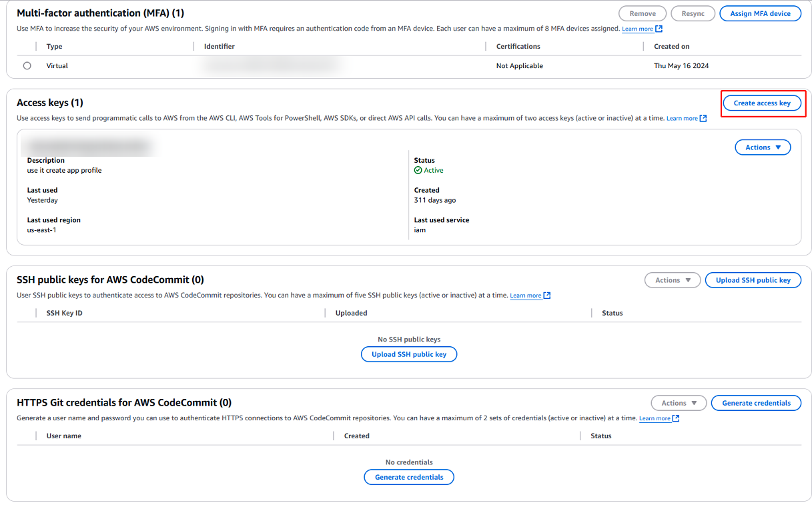The width and height of the screenshot is (812, 509).
Task: Click the green Active status check icon
Action: tap(418, 171)
